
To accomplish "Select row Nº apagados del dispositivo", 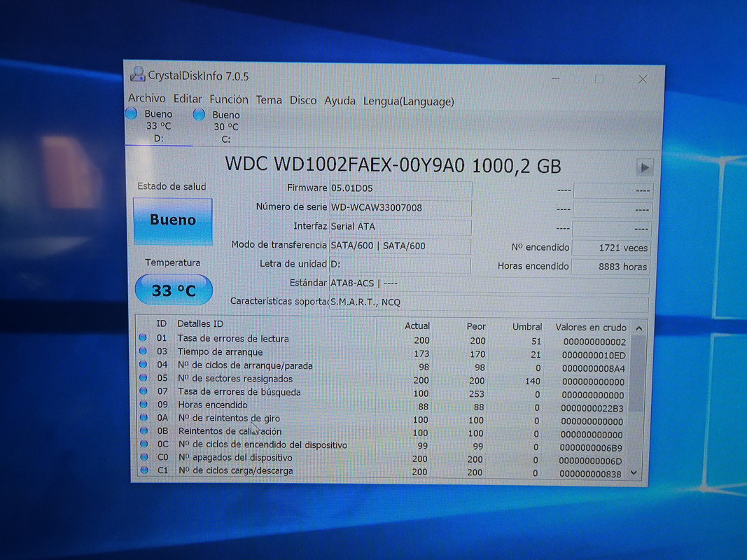I will coord(384,458).
